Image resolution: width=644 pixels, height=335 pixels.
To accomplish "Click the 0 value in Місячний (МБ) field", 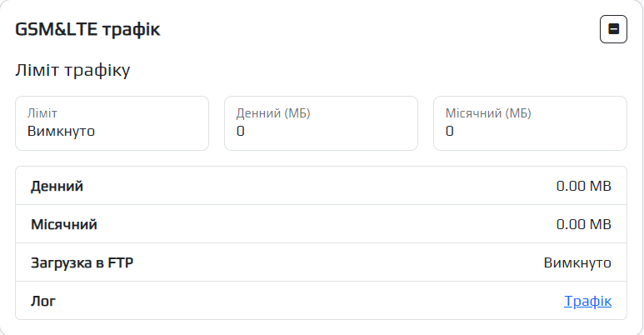I will [x=450, y=131].
